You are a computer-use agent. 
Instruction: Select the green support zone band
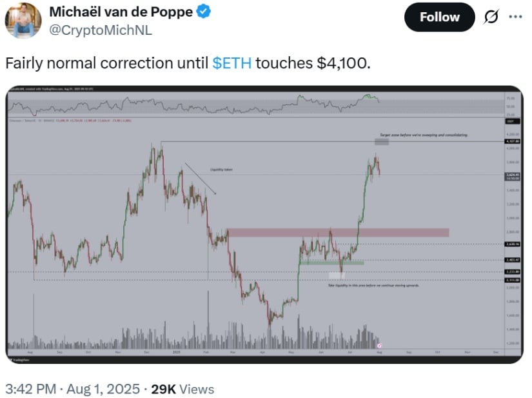pyautogui.click(x=331, y=263)
